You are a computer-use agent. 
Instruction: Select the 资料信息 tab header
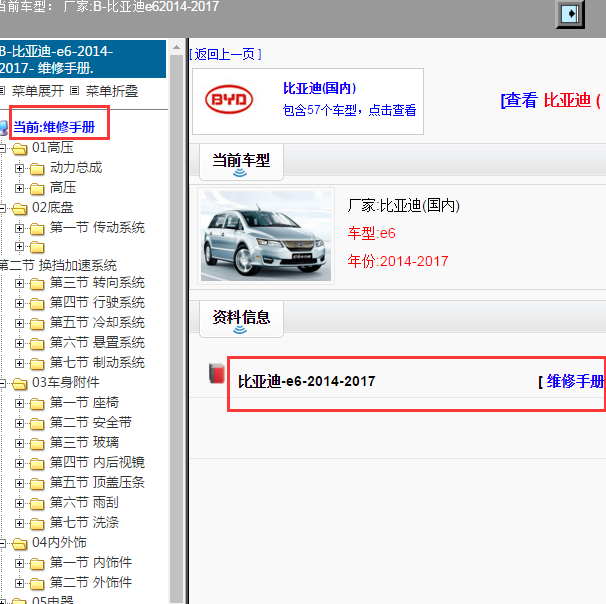pos(241,318)
